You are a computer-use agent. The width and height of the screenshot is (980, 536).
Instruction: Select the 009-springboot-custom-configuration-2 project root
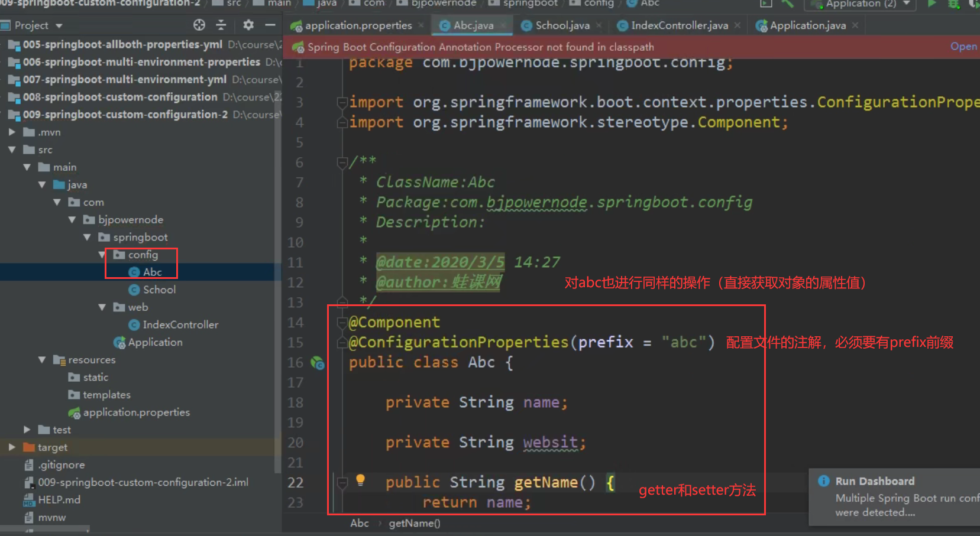click(x=125, y=115)
